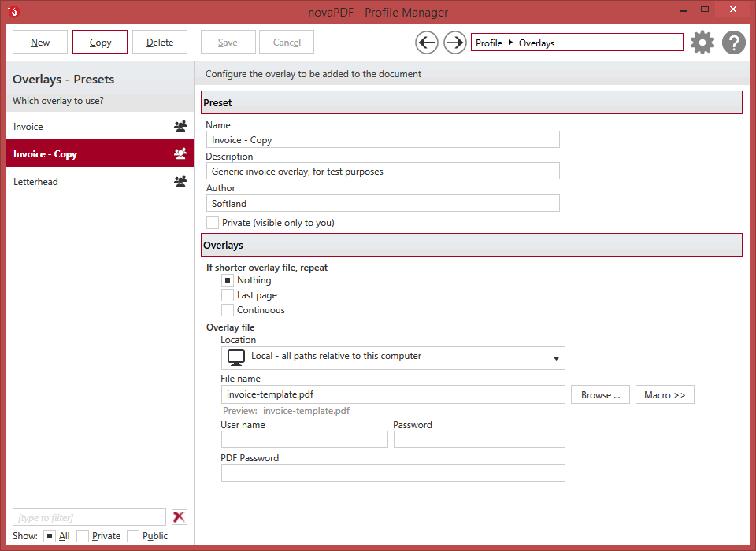Click the User name input field
The width and height of the screenshot is (756, 551).
coord(304,439)
